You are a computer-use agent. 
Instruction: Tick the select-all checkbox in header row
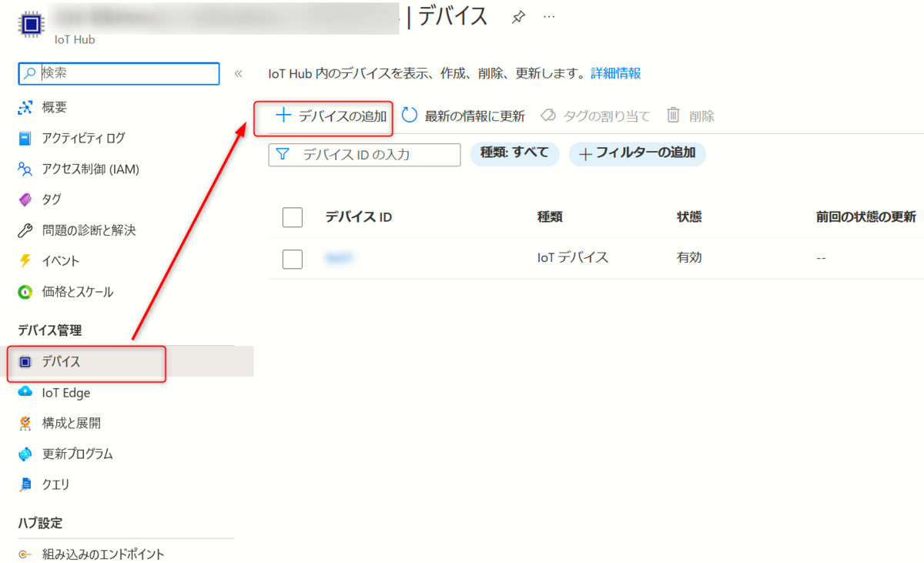[x=293, y=217]
